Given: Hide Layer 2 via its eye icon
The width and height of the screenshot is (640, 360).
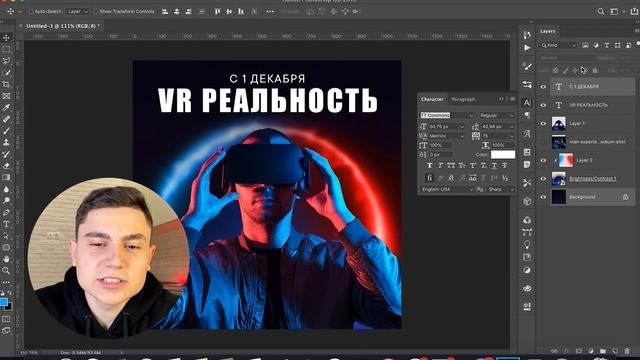Looking at the screenshot, I should coord(543,160).
